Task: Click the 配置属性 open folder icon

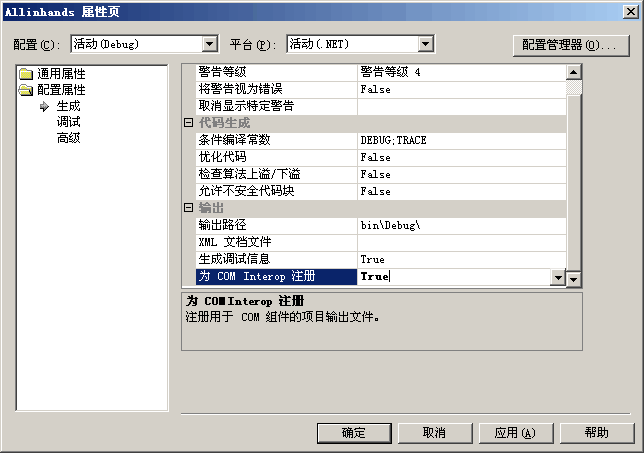Action: point(26,90)
